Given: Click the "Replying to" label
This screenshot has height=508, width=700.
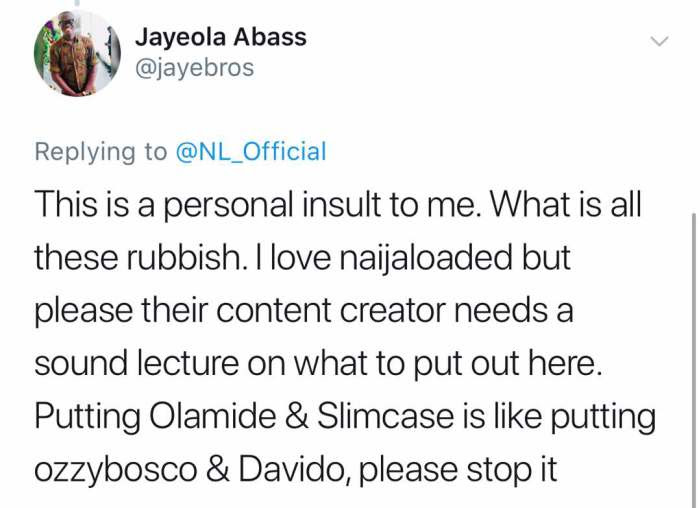Looking at the screenshot, I should 101,152.
